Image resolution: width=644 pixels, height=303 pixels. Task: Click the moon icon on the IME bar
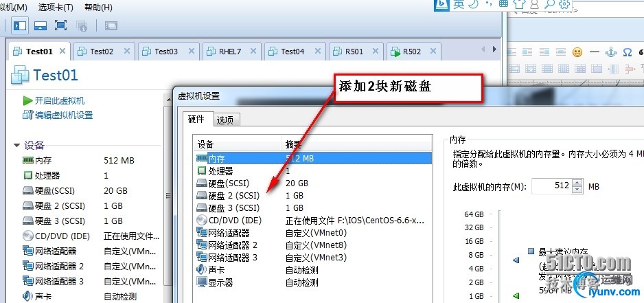coord(474,4)
